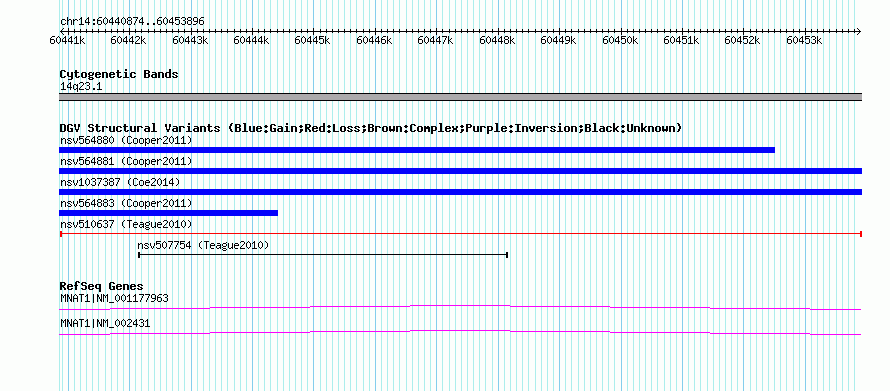Click the chr14:60440874..60453896 coordinates text

click(132, 21)
